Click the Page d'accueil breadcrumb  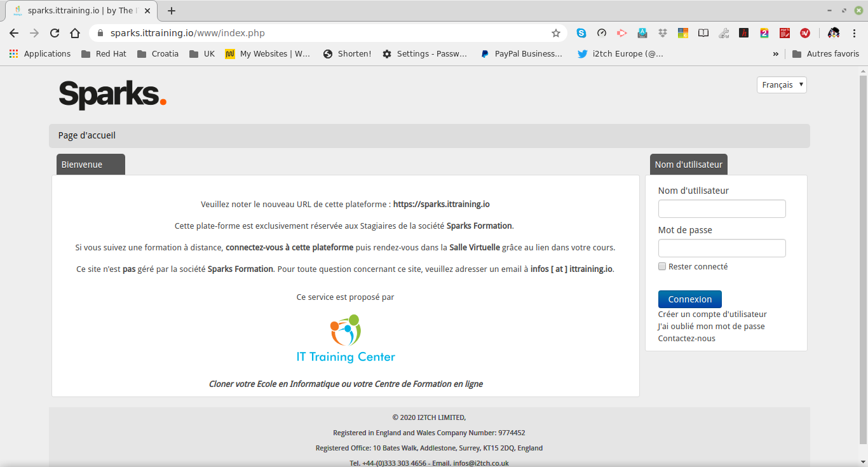[87, 135]
